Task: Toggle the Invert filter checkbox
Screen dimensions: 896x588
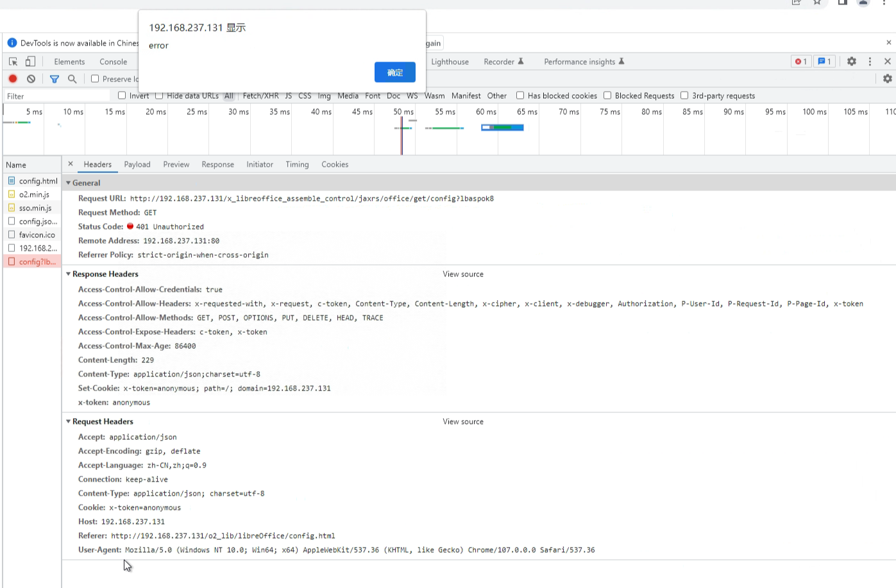Action: coord(122,96)
